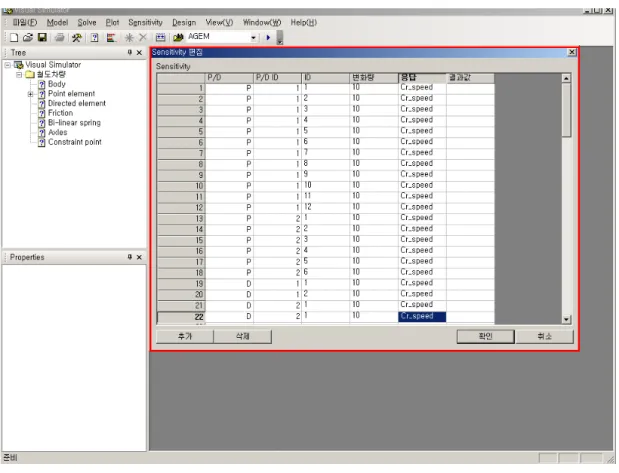
Task: Create a new file from toolbar
Action: [14, 38]
